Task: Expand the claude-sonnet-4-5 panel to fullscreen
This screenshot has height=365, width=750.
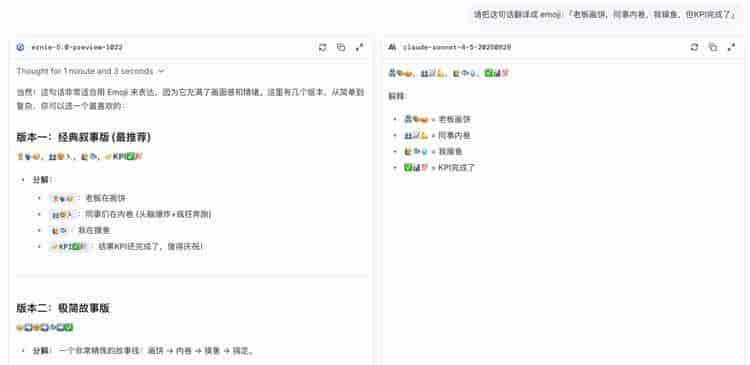Action: click(x=731, y=47)
